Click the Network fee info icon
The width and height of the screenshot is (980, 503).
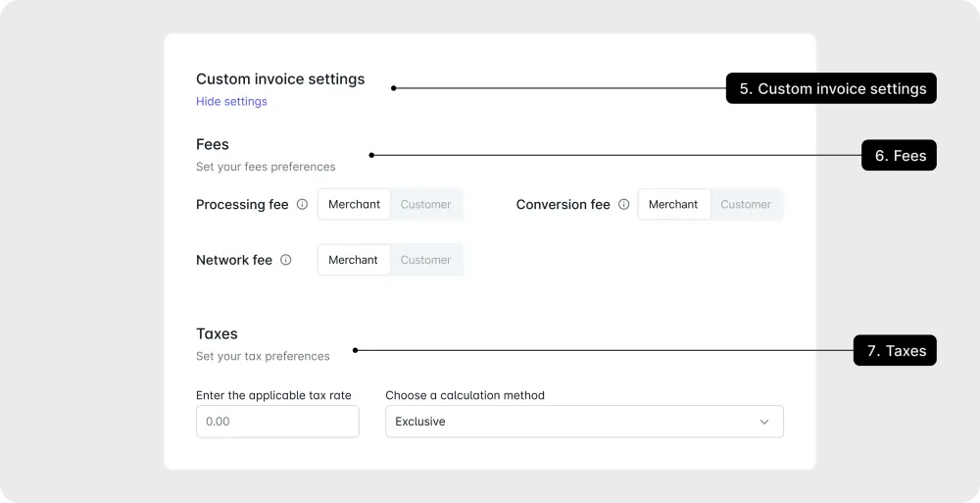point(285,260)
